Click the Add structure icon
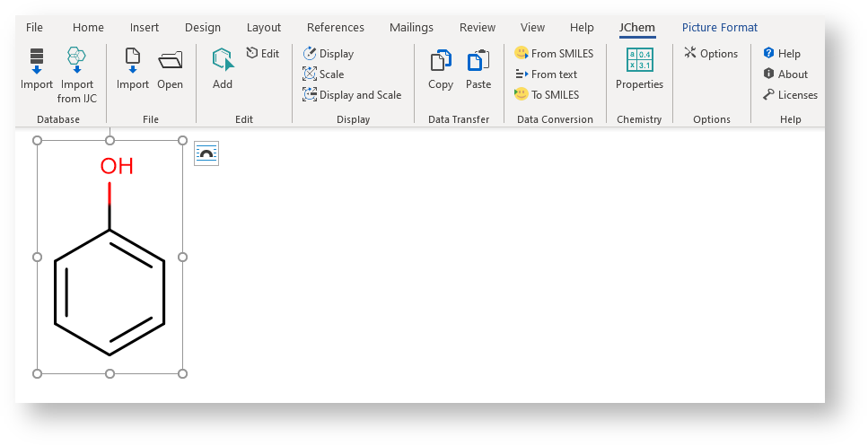Screen dimensions: 868x446 (x=223, y=61)
